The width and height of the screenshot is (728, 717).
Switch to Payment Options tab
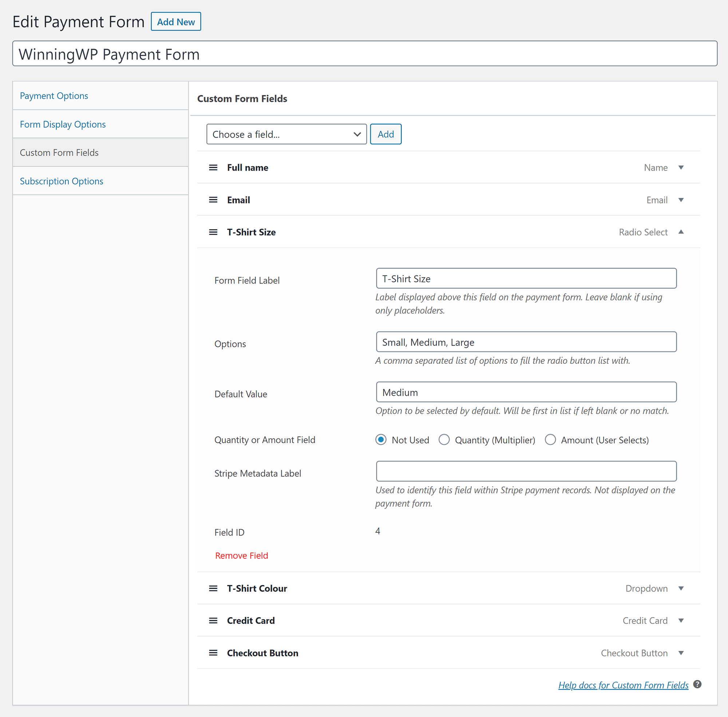point(55,95)
